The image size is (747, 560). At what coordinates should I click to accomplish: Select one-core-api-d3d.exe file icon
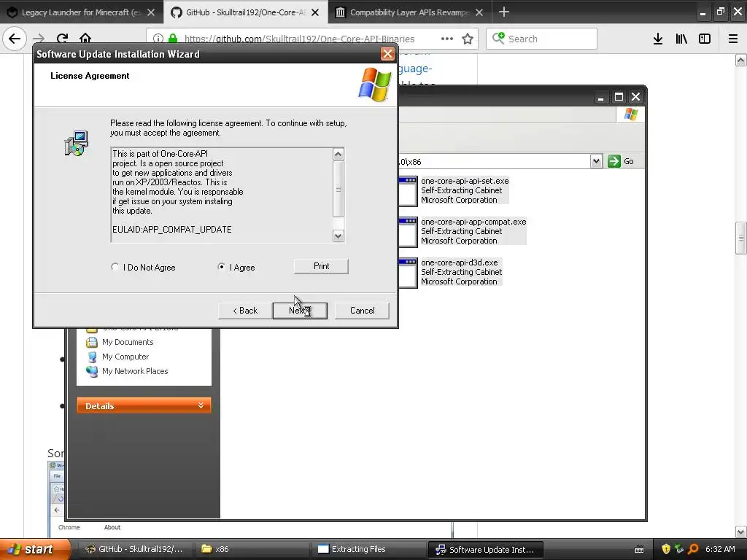408,273
